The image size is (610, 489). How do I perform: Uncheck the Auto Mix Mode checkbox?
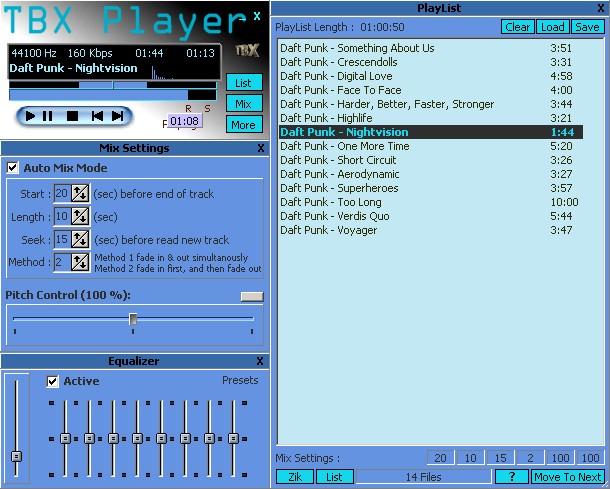point(12,168)
